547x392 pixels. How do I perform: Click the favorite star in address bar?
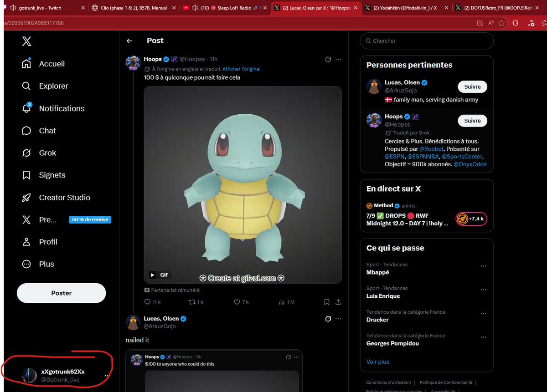(x=501, y=23)
